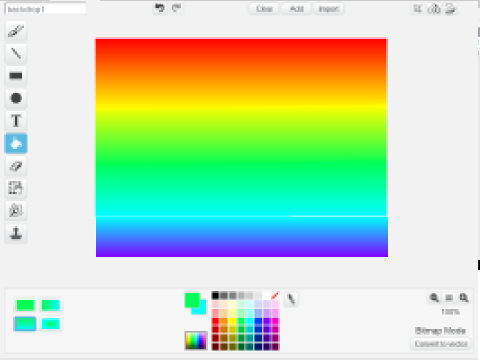Reset zoom with the equals icon

coord(449,297)
